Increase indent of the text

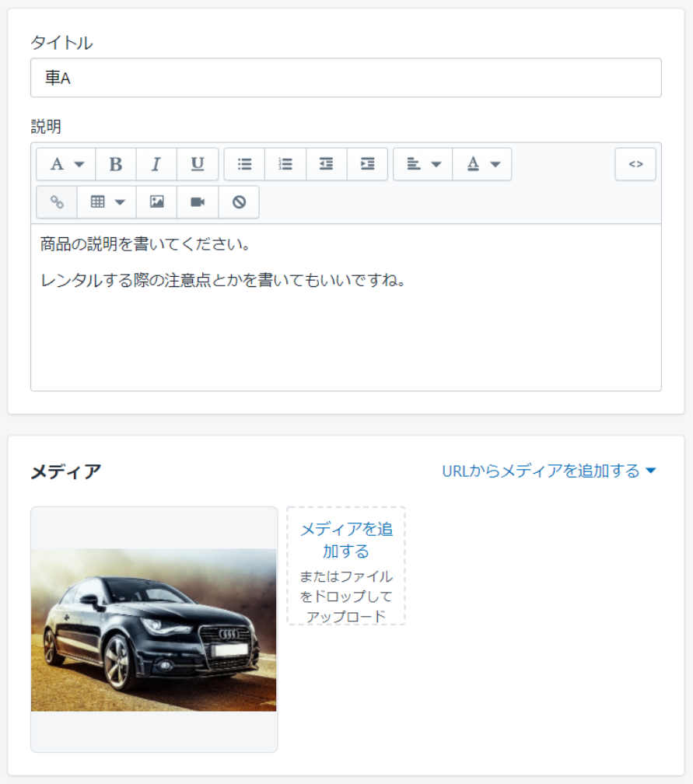pyautogui.click(x=367, y=164)
